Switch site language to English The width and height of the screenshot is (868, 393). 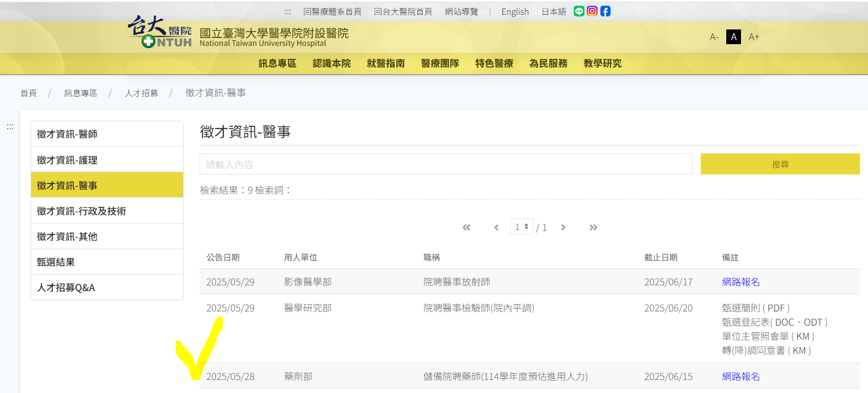(515, 12)
